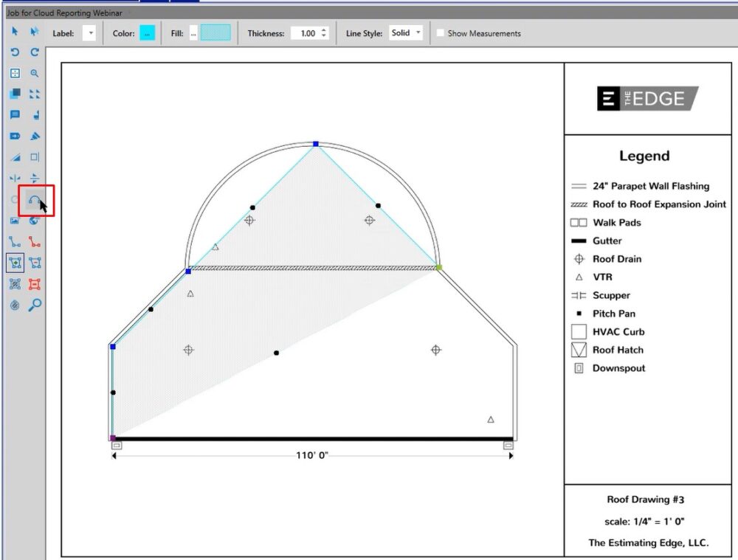
Task: Select the add-point polygon tool
Action: click(x=14, y=263)
